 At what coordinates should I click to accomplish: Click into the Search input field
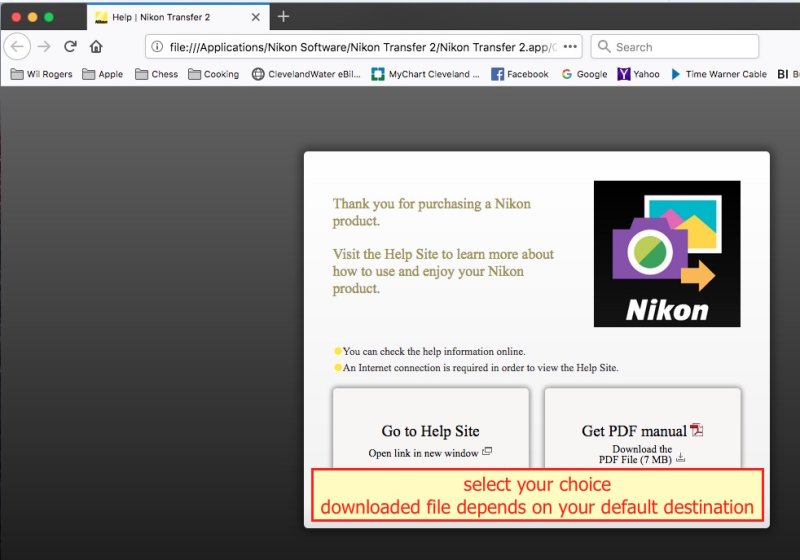[680, 46]
